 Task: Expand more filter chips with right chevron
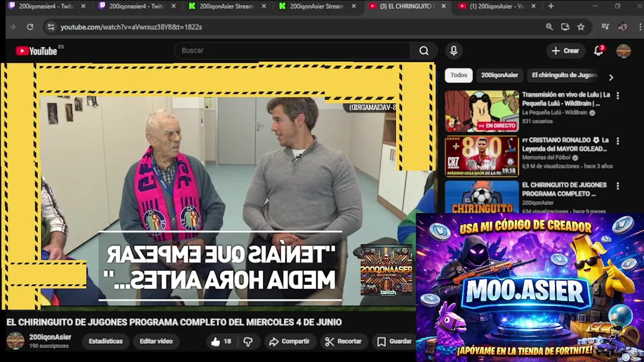(611, 77)
